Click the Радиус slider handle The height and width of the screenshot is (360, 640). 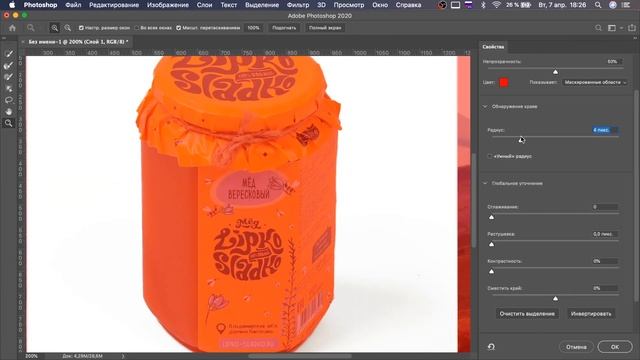click(521, 140)
